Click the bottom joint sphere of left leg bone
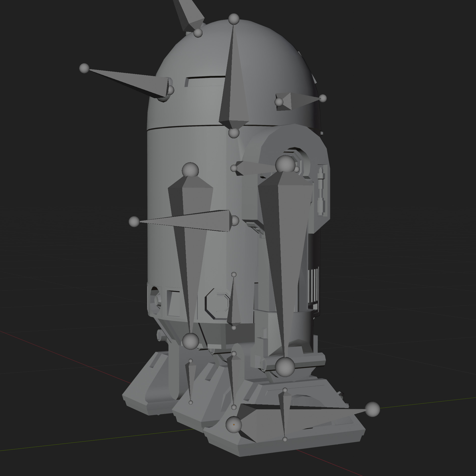The image size is (476, 476). (190, 341)
